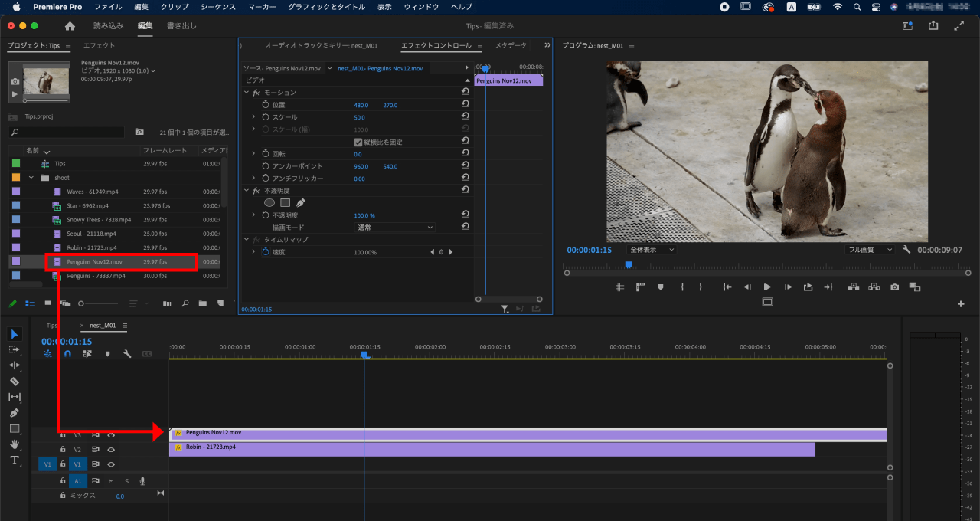This screenshot has height=521, width=980.
Task: Toggle animation stopwatch for scale
Action: [x=266, y=117]
